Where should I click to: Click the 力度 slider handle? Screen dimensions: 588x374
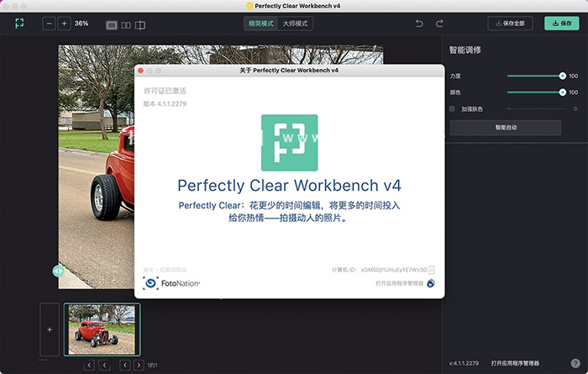click(562, 76)
